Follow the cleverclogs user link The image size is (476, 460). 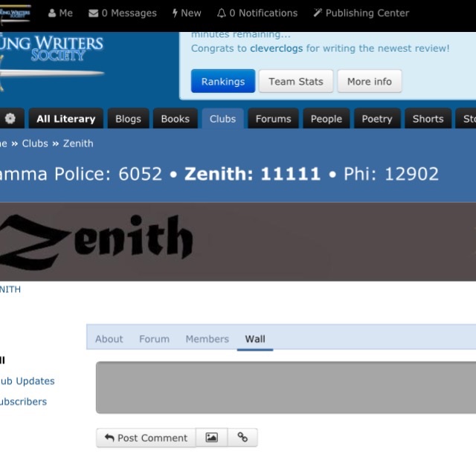[276, 48]
